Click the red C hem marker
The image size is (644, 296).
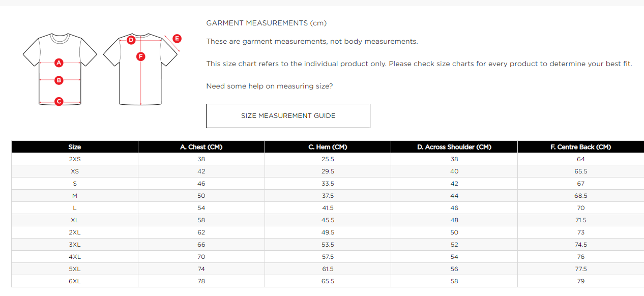(59, 101)
